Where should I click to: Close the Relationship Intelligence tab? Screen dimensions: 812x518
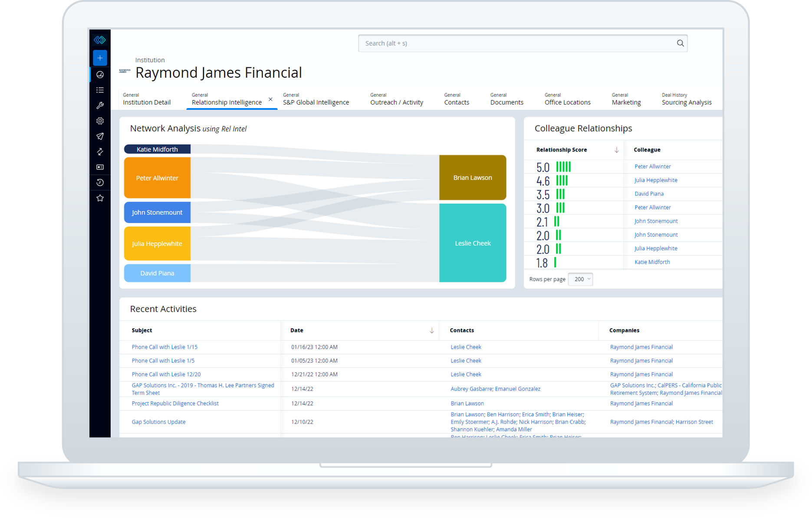coord(270,99)
